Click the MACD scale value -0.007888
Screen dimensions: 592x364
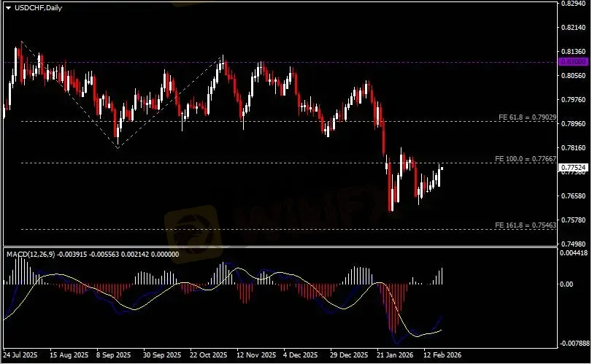point(574,342)
